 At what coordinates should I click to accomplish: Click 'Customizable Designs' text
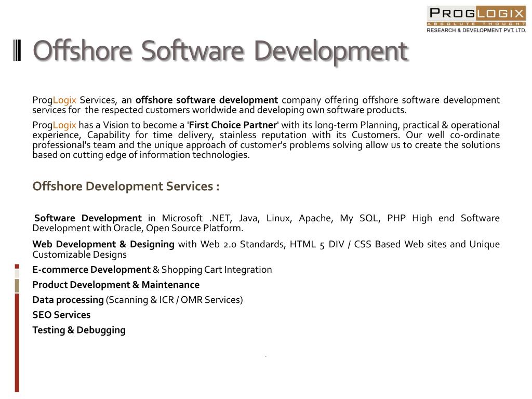(79, 255)
